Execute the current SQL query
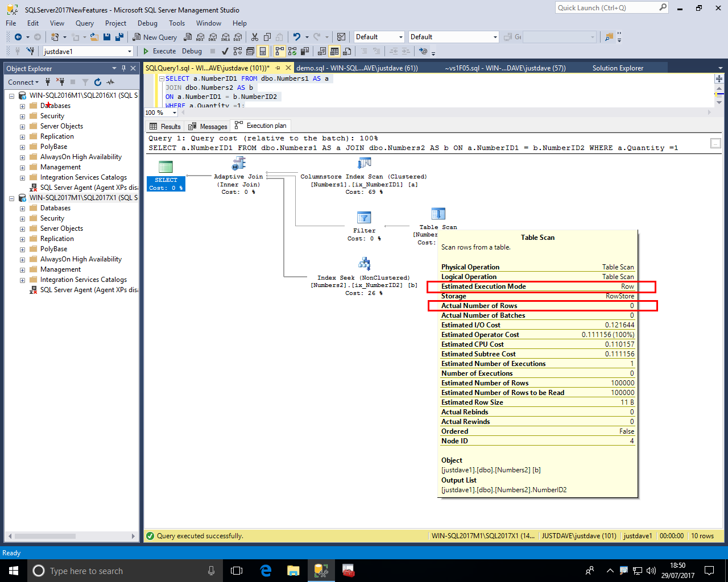Viewport: 728px width, 582px height. 159,51
